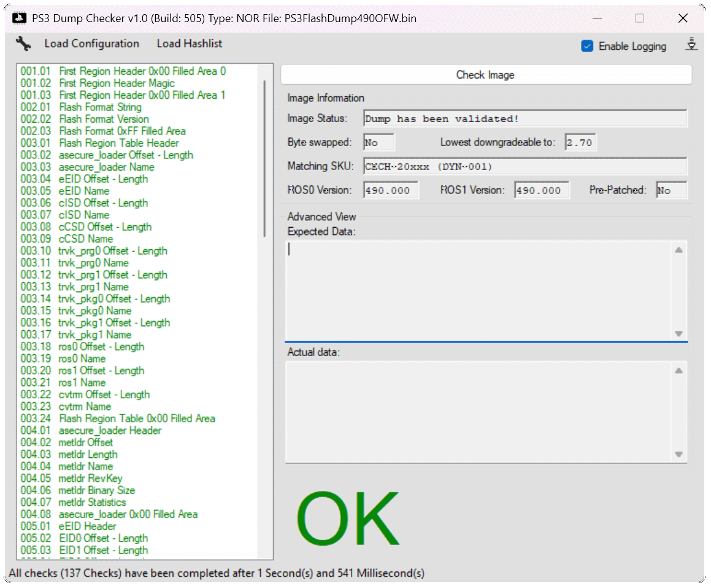Select the 002.01 Flash Format String check
The image size is (711, 588).
click(81, 107)
